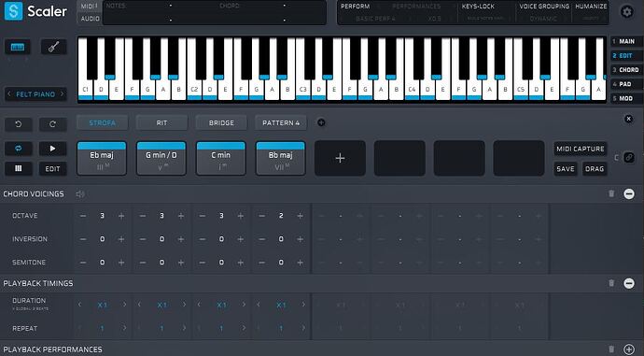
Task: Select the AUDIO input mode
Action: 90,19
